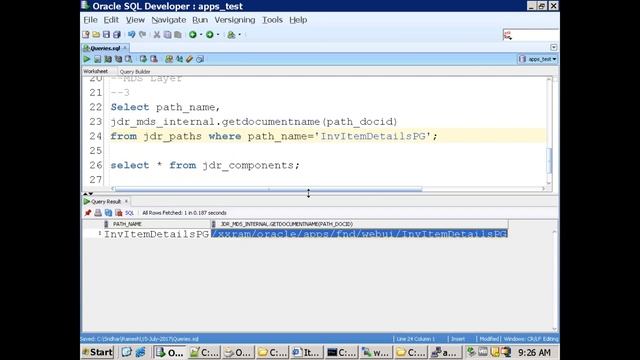Click the SQL link in the Query Result toolbar
The image size is (640, 360).
[x=129, y=213]
